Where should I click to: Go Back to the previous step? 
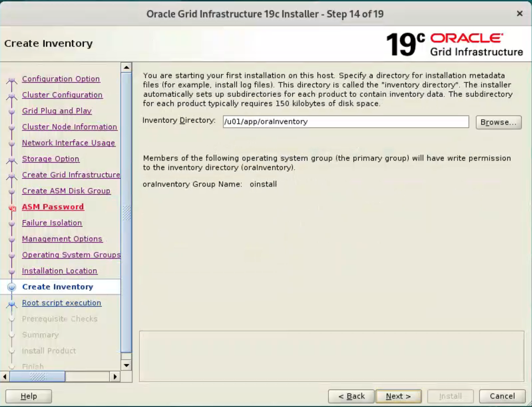coord(351,396)
